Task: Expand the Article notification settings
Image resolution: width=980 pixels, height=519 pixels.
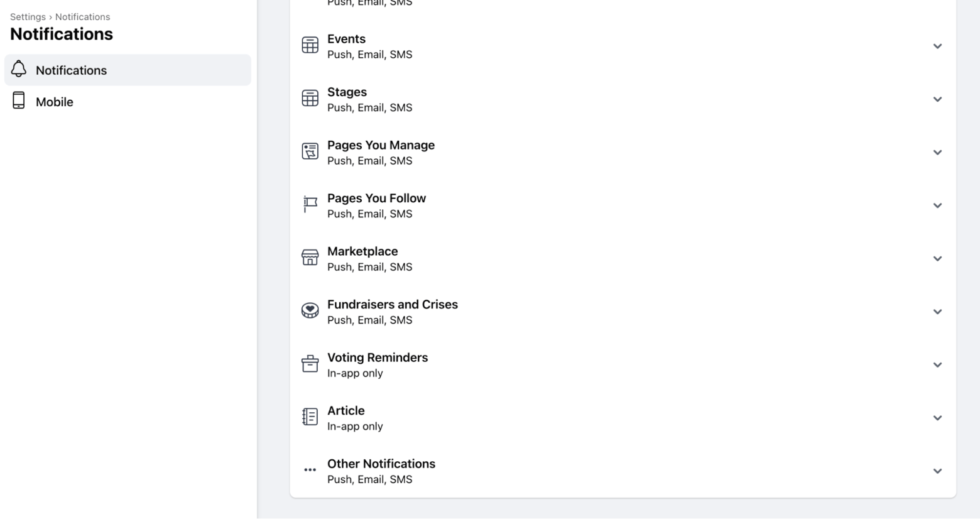Action: pyautogui.click(x=937, y=418)
